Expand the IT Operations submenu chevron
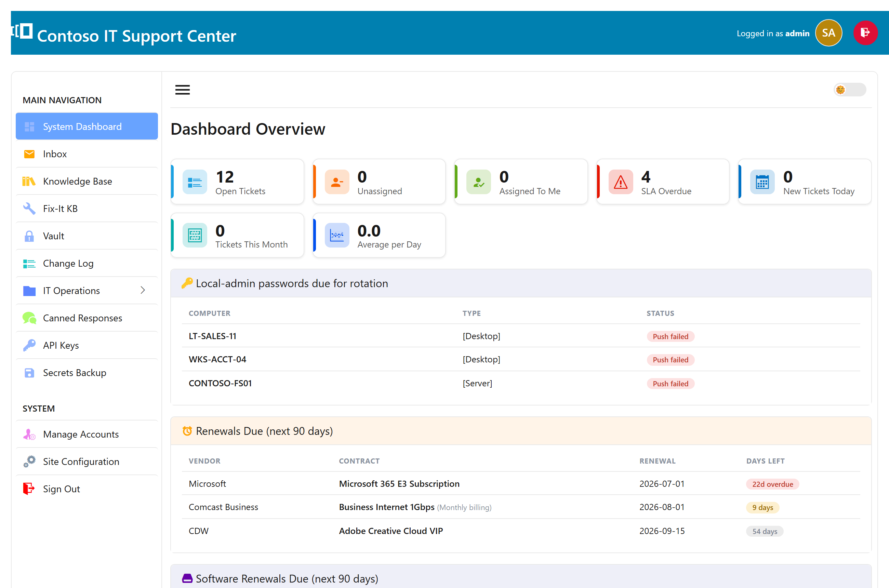 click(x=143, y=290)
